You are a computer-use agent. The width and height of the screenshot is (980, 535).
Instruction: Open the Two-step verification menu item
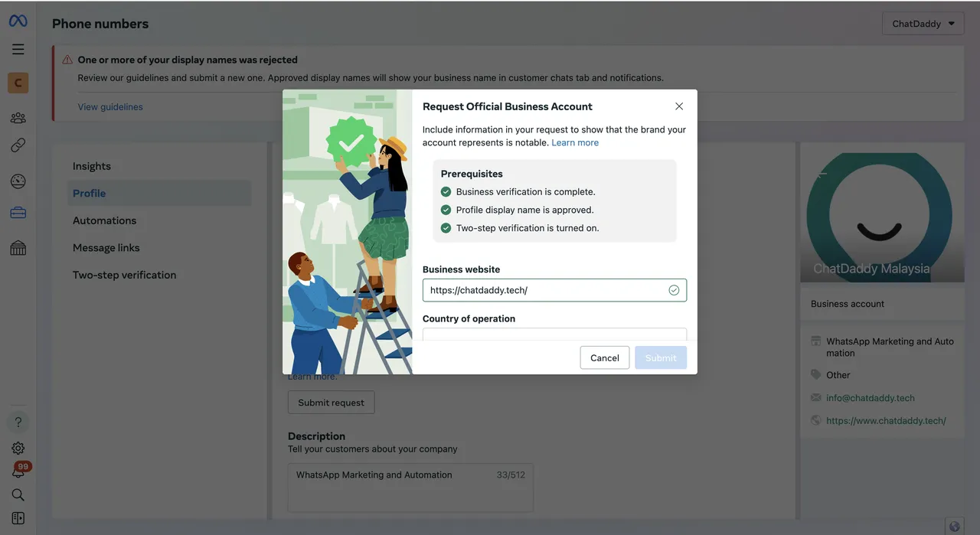point(124,275)
